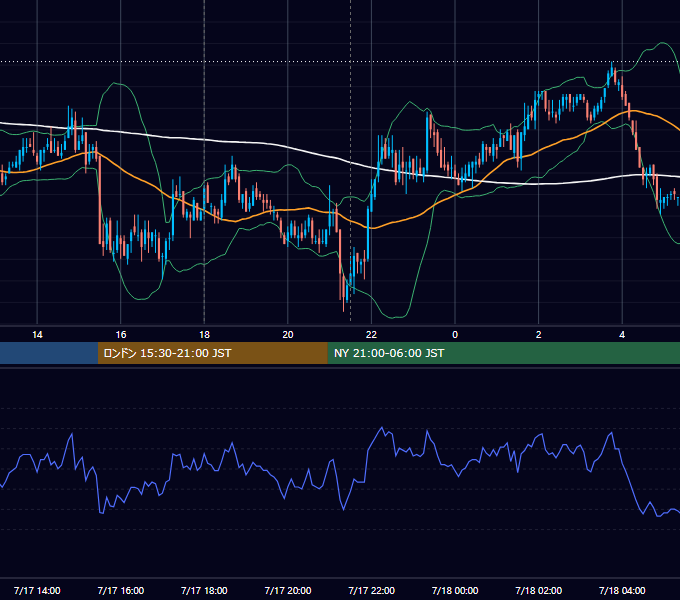Viewport: 680px width, 600px height.
Task: Click the 0 hour label on price chart axis
Action: tap(455, 335)
